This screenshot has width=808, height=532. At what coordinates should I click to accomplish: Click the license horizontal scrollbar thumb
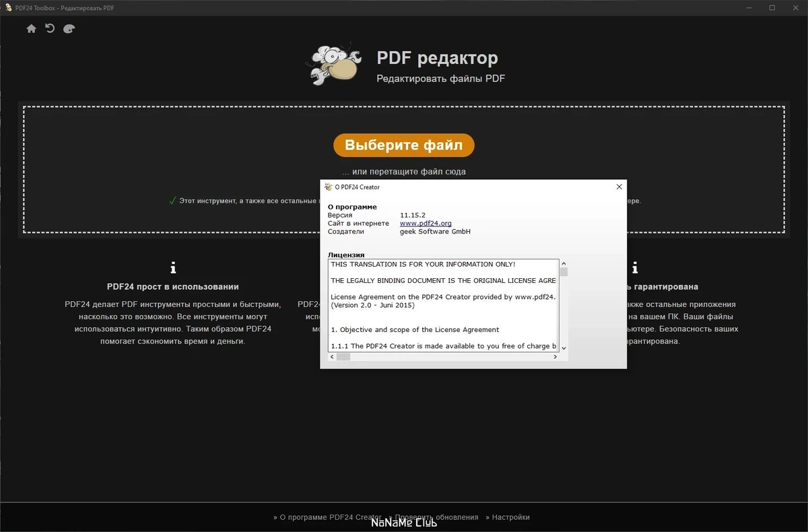(x=343, y=357)
